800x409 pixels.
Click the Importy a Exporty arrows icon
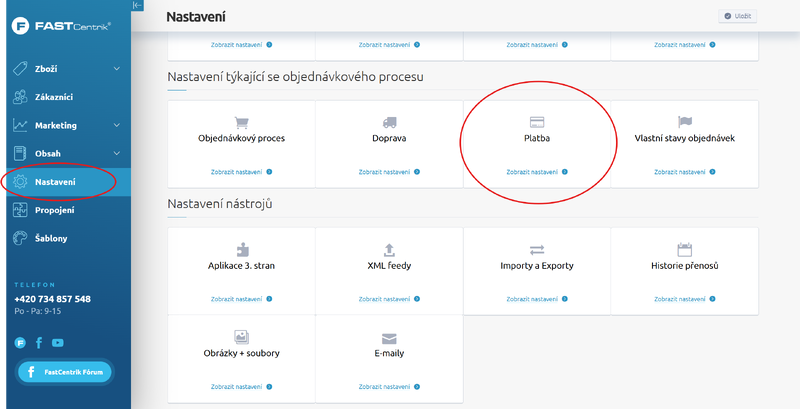(537, 249)
